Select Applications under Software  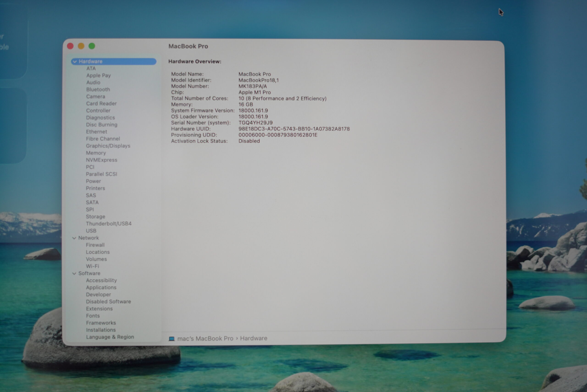(101, 287)
